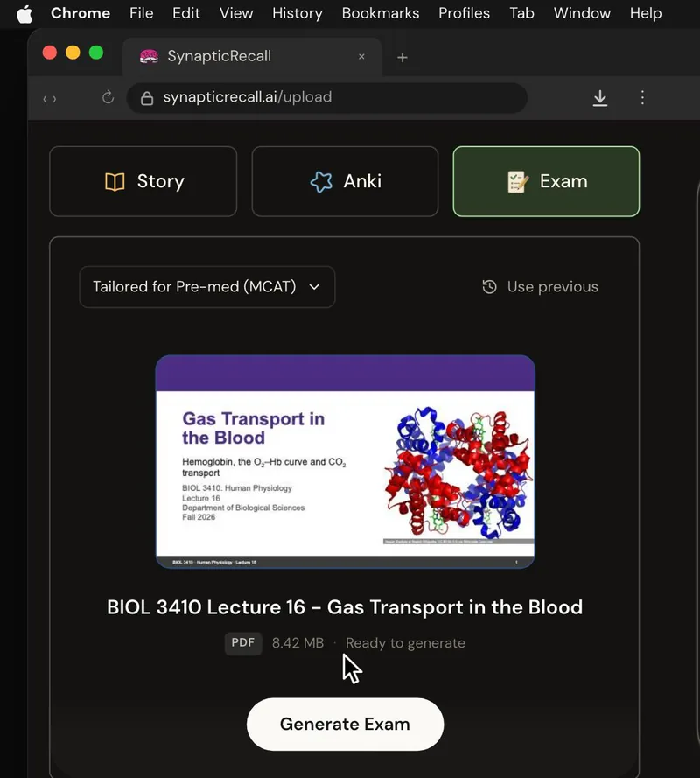Click the dropdown chevron arrow
The image size is (700, 778).
tap(314, 287)
